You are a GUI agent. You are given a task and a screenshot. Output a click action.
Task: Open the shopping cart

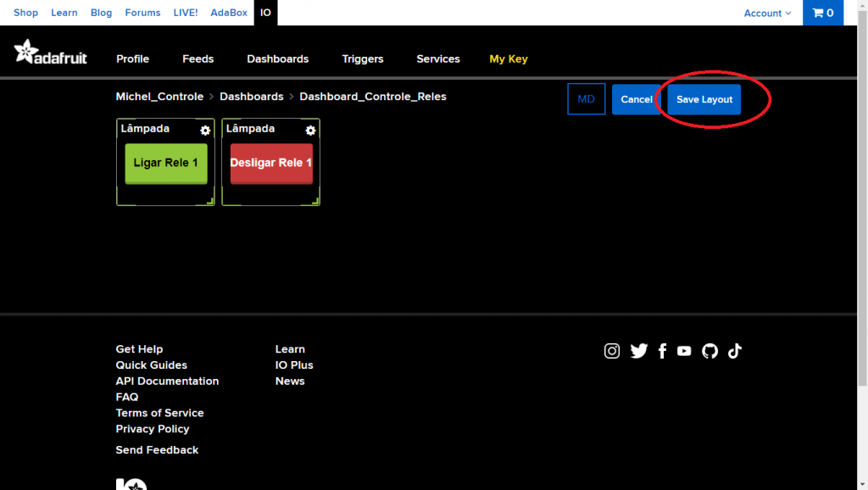click(x=822, y=13)
